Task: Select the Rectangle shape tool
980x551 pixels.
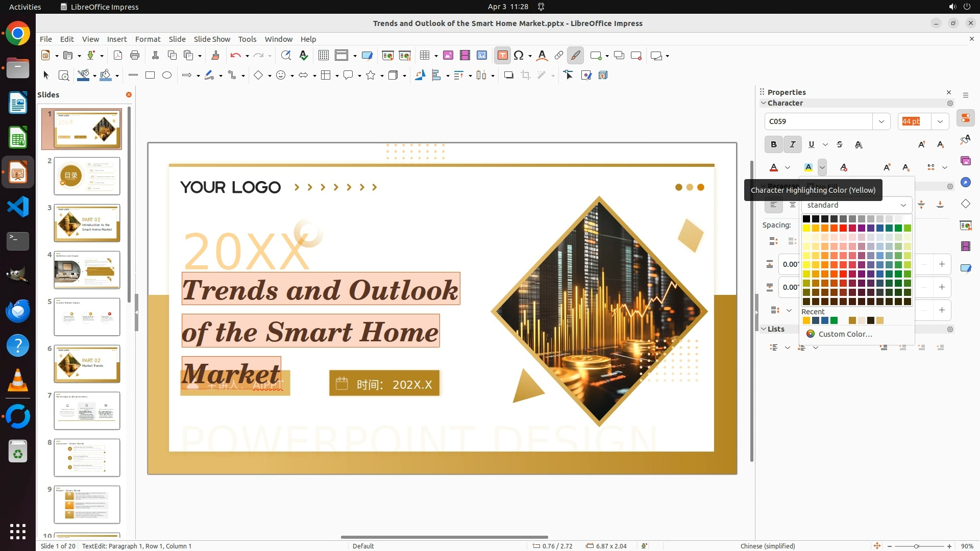Action: coord(150,76)
